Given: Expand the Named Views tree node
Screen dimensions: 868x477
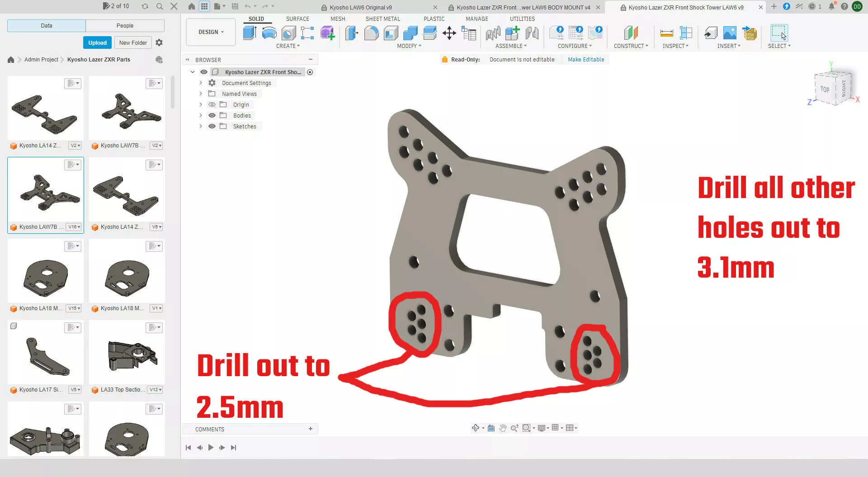Looking at the screenshot, I should 201,94.
